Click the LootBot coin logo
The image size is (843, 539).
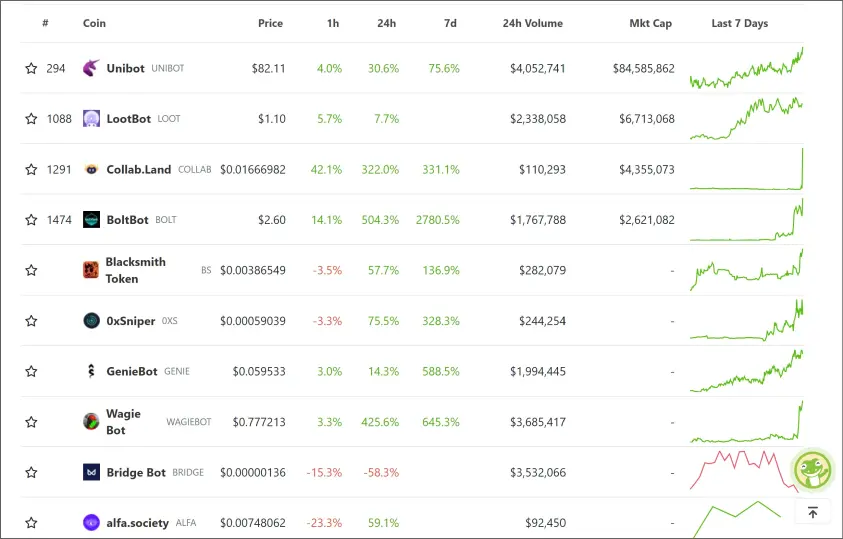(91, 119)
